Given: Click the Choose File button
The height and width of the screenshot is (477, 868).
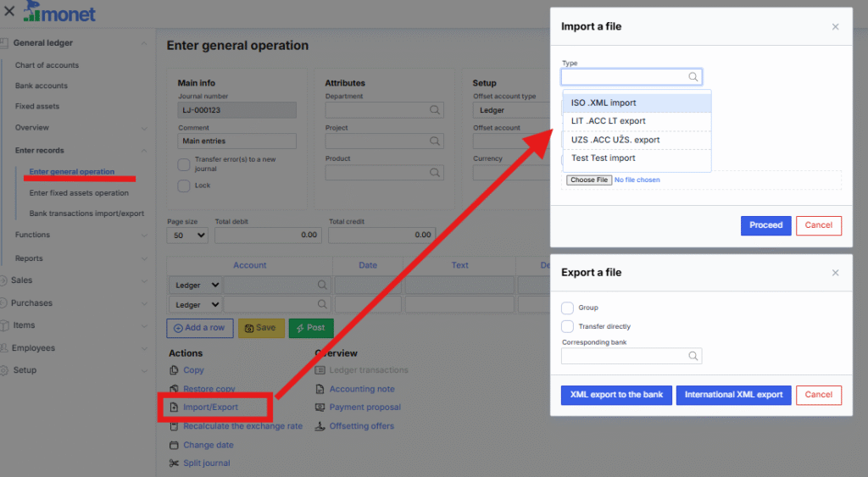Looking at the screenshot, I should click(x=588, y=180).
